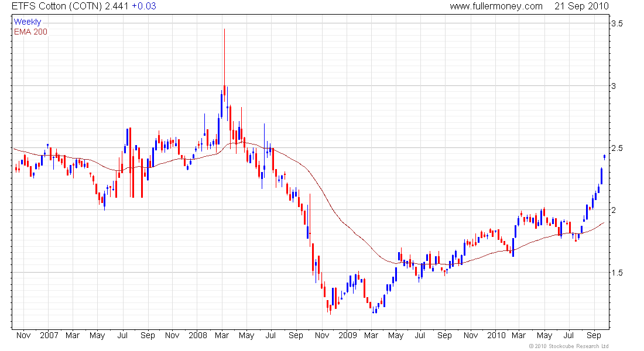Select the Weekly legend label

28,22
